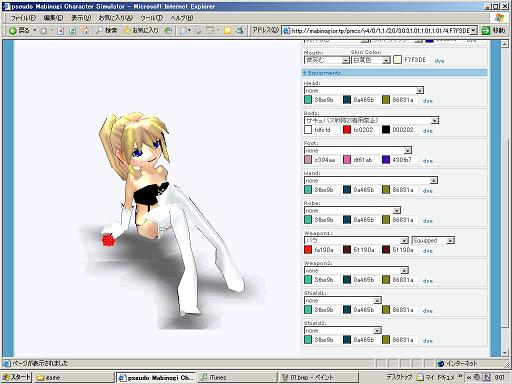Open the Skin Color dropdown

pos(371,60)
